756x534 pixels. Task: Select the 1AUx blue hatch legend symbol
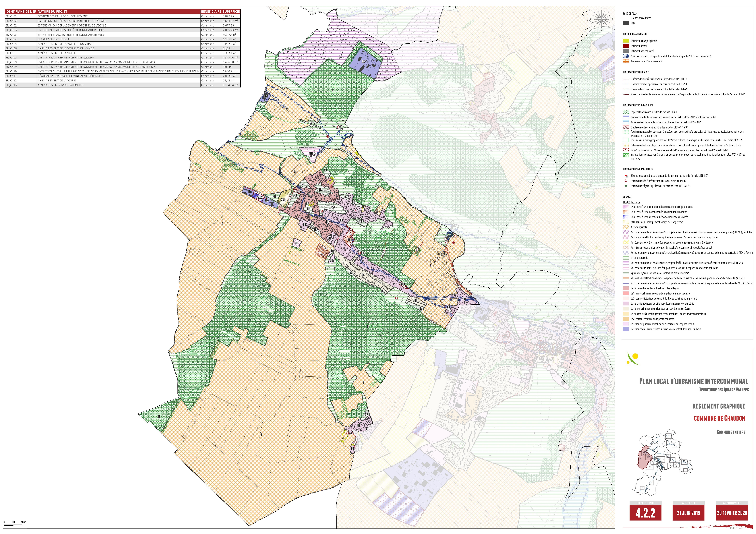(x=626, y=217)
